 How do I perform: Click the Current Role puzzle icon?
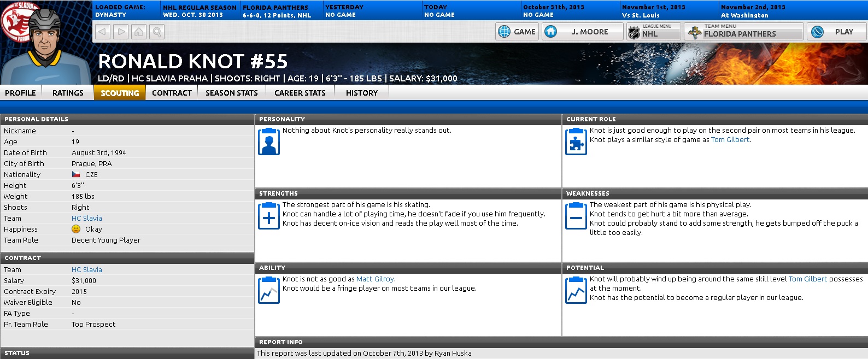coord(576,142)
